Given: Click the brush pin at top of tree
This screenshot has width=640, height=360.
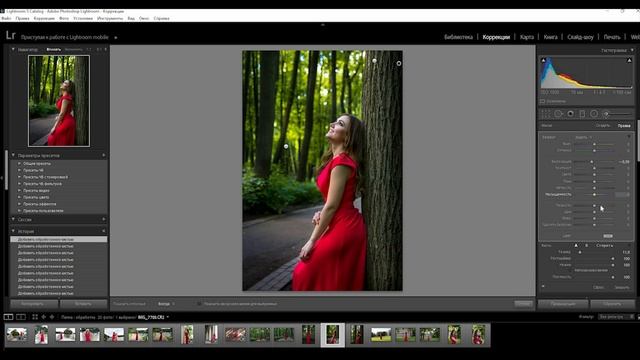Looking at the screenshot, I should click(374, 61).
